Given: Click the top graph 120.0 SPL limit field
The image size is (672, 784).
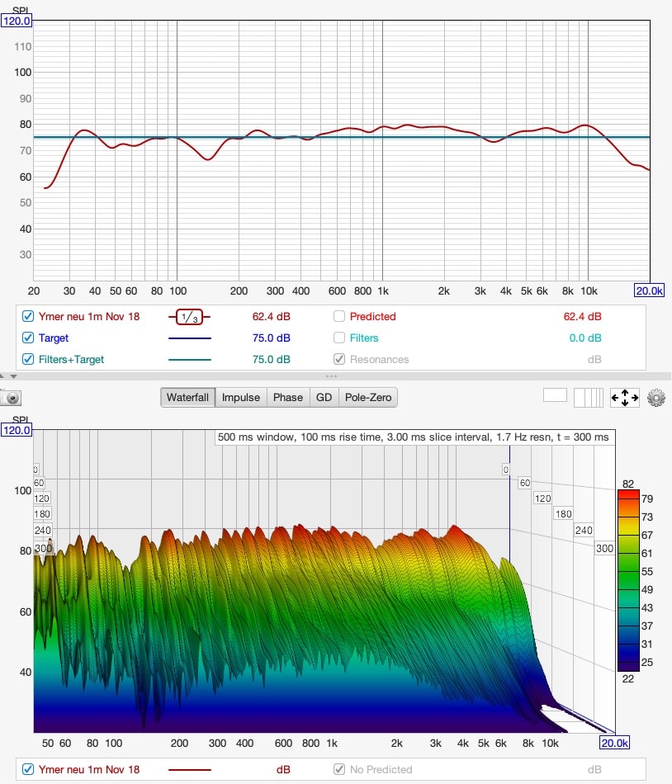Looking at the screenshot, I should coord(17,21).
